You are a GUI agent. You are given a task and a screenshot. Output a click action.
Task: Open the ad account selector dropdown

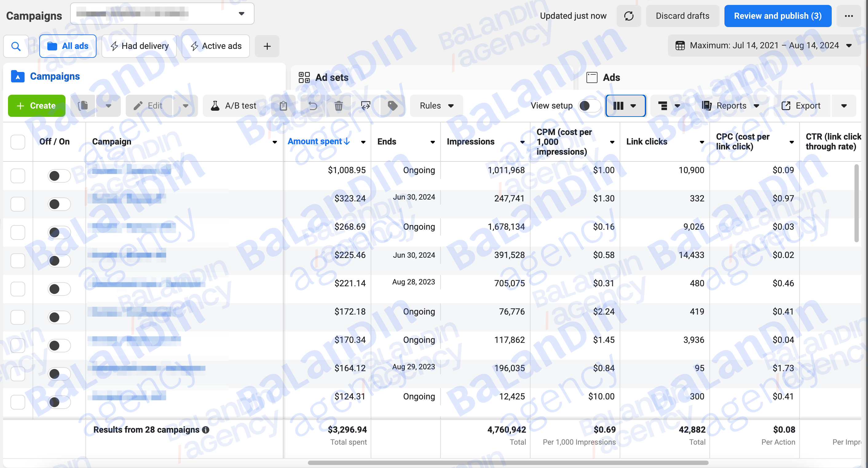point(162,14)
